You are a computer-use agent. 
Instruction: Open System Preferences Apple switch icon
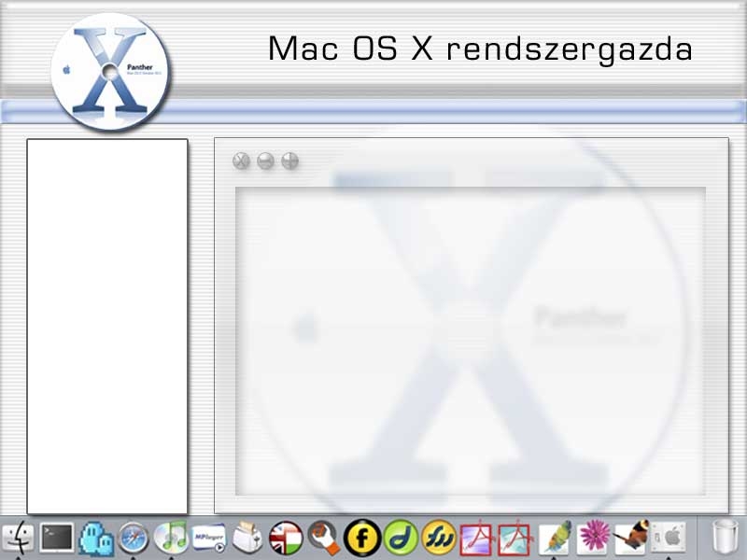click(669, 538)
